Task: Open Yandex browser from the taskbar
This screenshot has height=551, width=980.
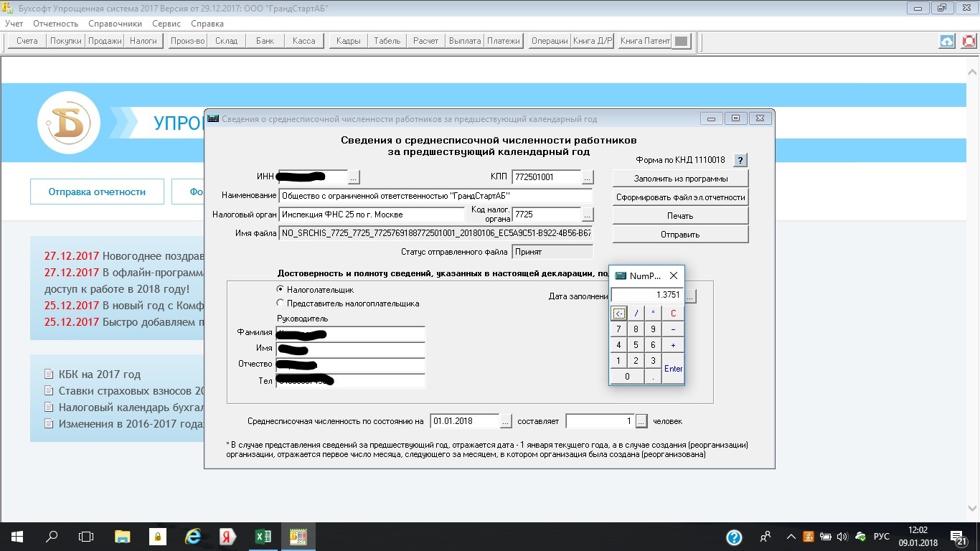Action: tap(228, 537)
